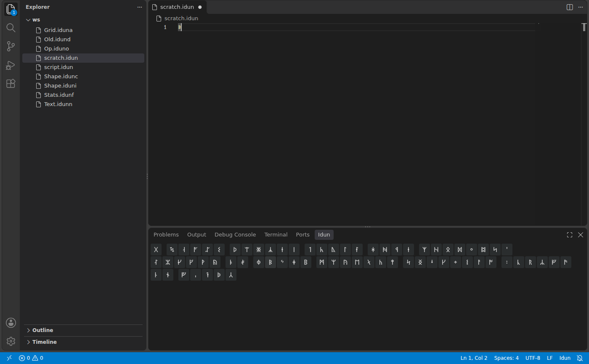Open the Search view in activity bar
589x364 pixels.
pos(11,28)
